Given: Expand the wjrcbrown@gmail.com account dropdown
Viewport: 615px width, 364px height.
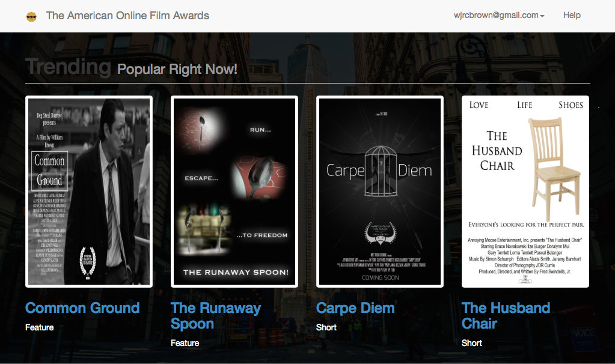Looking at the screenshot, I should pyautogui.click(x=499, y=16).
